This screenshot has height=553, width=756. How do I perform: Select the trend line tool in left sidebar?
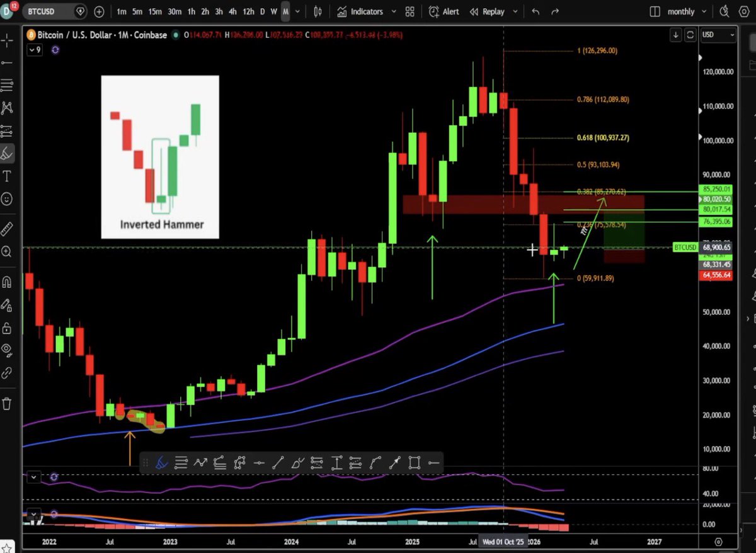coord(8,63)
